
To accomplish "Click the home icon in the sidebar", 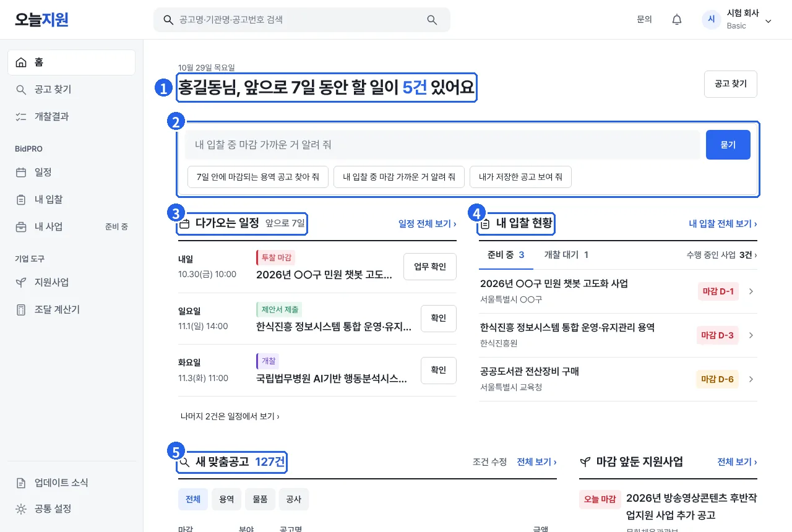I will click(21, 62).
